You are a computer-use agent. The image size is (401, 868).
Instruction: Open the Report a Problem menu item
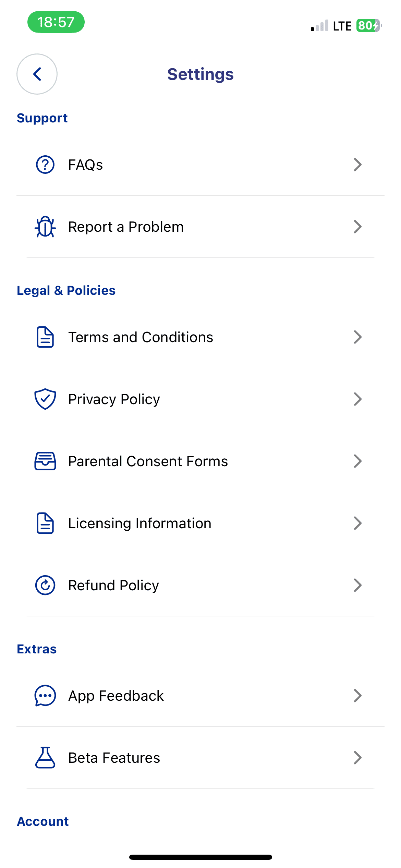[126, 227]
